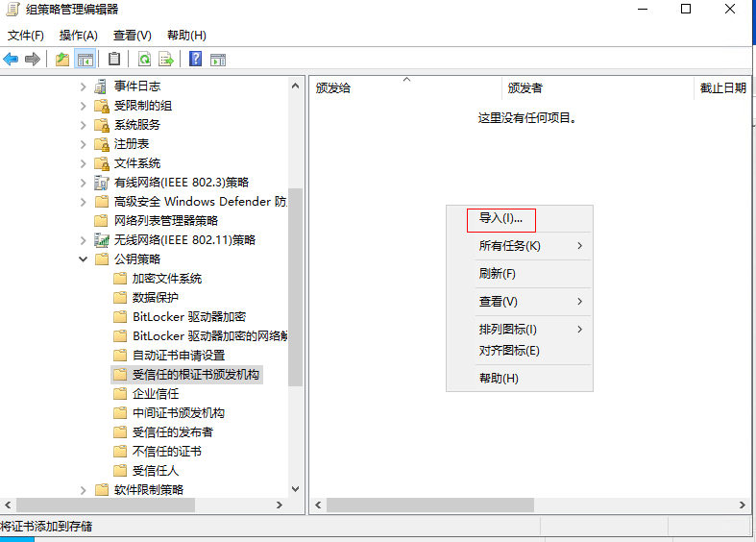The image size is (756, 542).
Task: Click the Up one level folder icon
Action: (x=62, y=60)
